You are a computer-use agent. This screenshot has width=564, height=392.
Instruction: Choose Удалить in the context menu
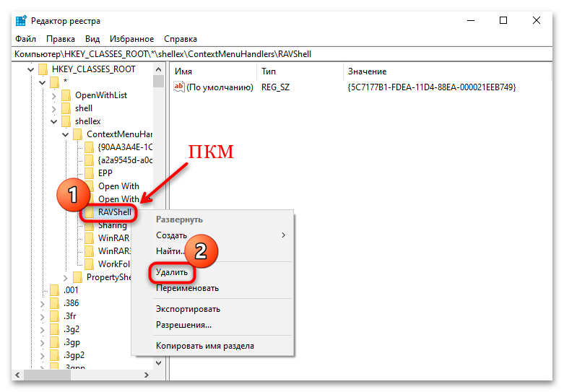[172, 272]
